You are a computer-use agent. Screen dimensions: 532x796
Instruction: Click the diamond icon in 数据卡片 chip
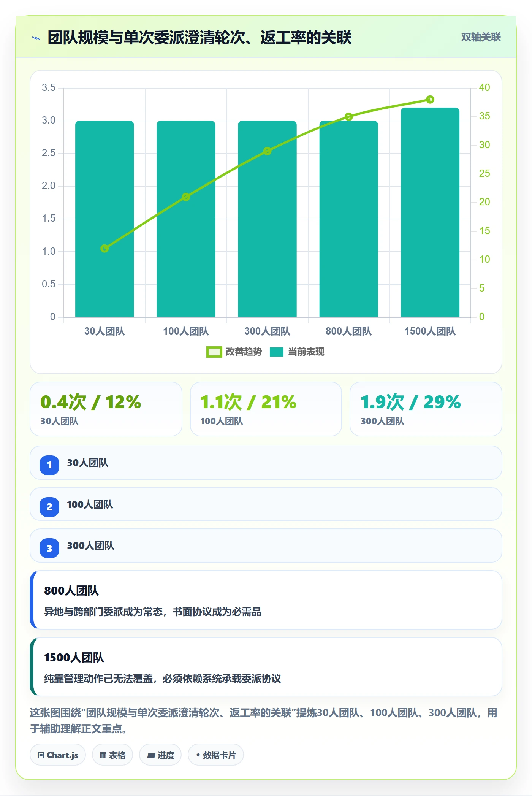click(x=198, y=755)
